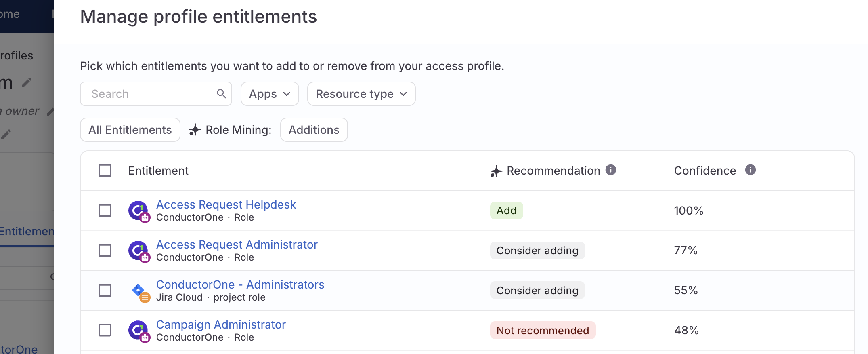This screenshot has width=868, height=354.
Task: Click the search magnifier icon
Action: 221,93
